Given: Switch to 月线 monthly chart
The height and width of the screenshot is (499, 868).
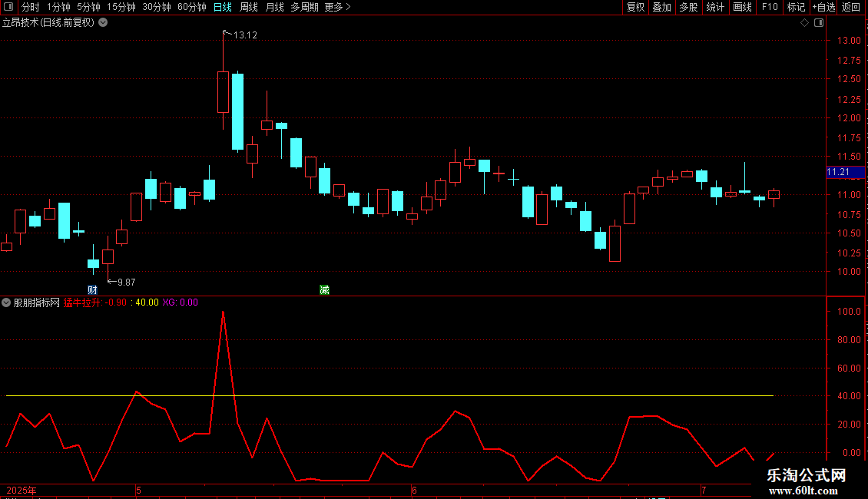Looking at the screenshot, I should pyautogui.click(x=274, y=7).
